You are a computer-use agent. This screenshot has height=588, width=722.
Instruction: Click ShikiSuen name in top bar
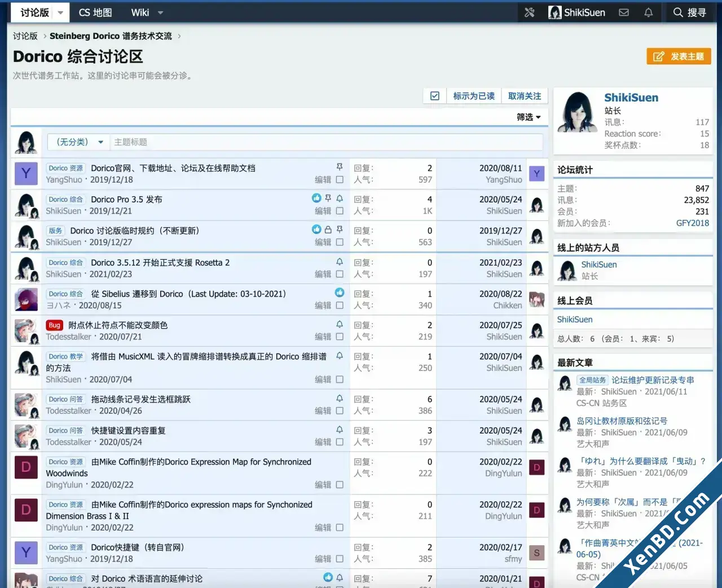click(584, 12)
